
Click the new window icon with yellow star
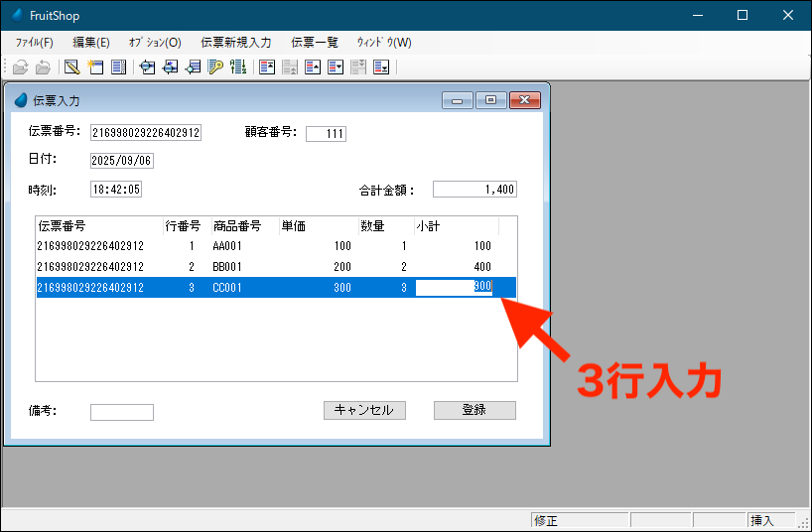[x=95, y=67]
